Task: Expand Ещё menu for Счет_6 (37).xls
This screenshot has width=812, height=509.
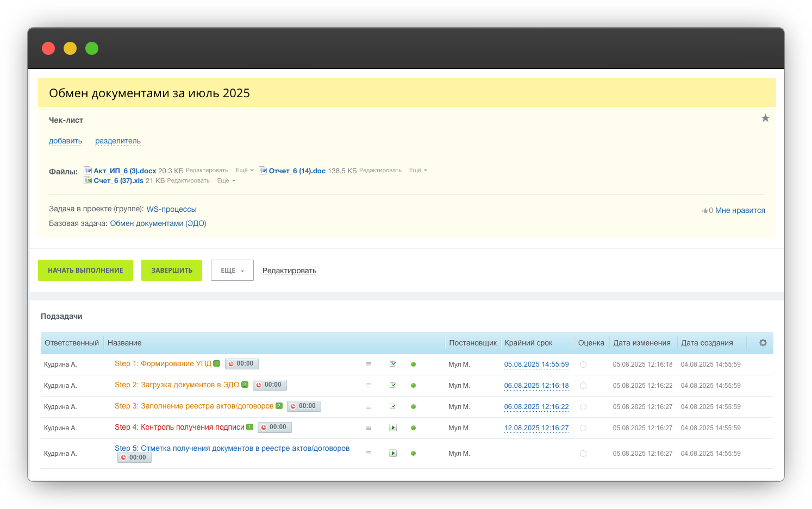Action: tap(226, 181)
